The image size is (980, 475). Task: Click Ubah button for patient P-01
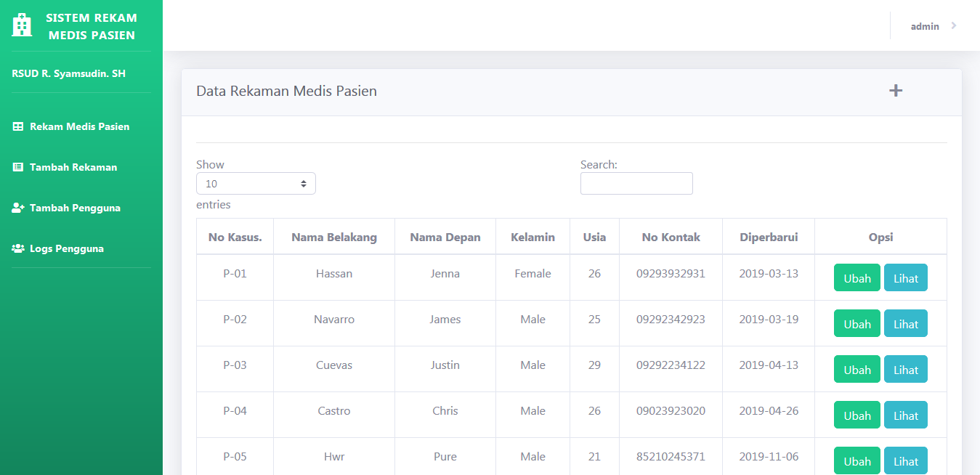click(857, 278)
